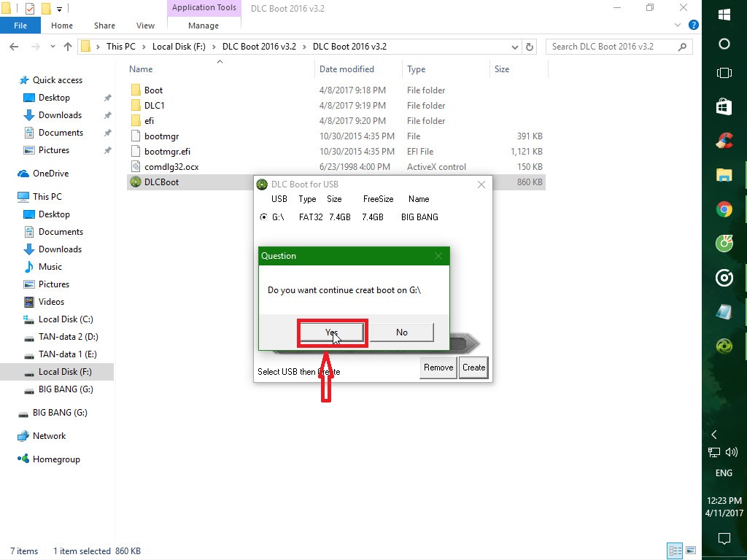Close the Question dialog

(438, 256)
